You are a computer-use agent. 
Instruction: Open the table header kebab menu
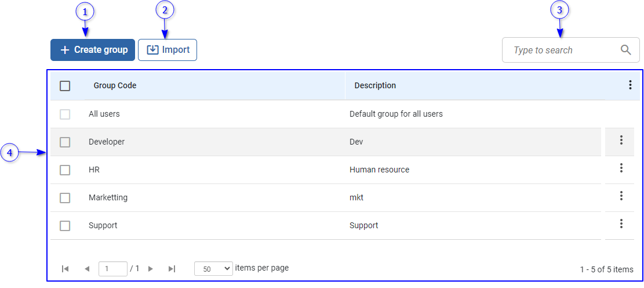[x=630, y=85]
